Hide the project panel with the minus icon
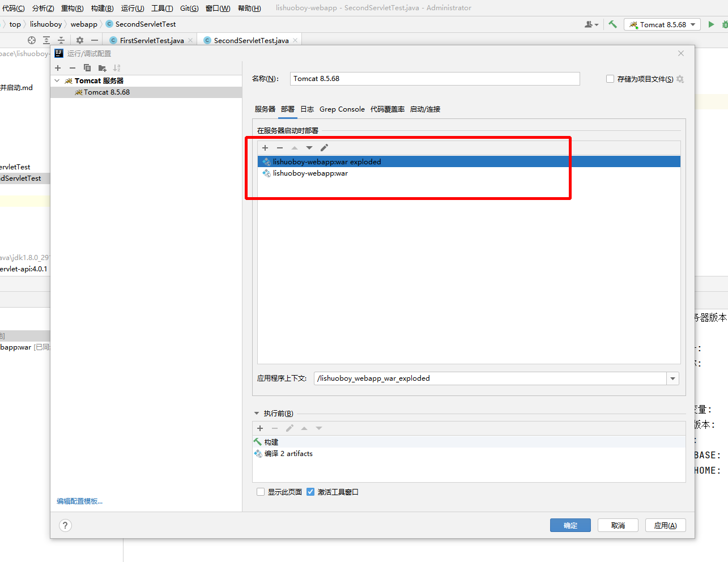Screen dimensions: 728x562 (95, 40)
